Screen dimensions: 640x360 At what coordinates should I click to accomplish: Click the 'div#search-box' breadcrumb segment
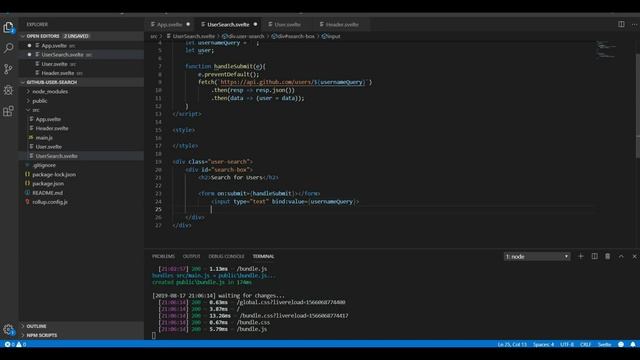[x=293, y=36]
